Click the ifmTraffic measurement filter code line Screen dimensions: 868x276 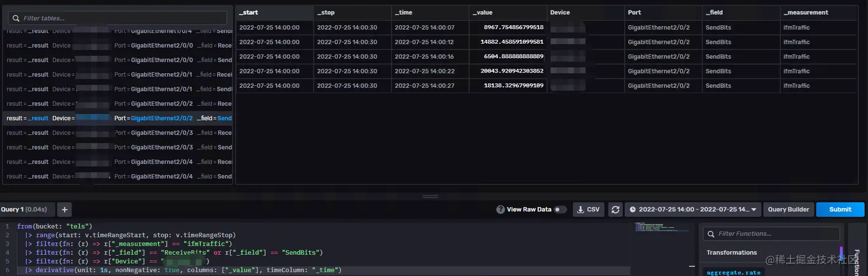click(127, 244)
